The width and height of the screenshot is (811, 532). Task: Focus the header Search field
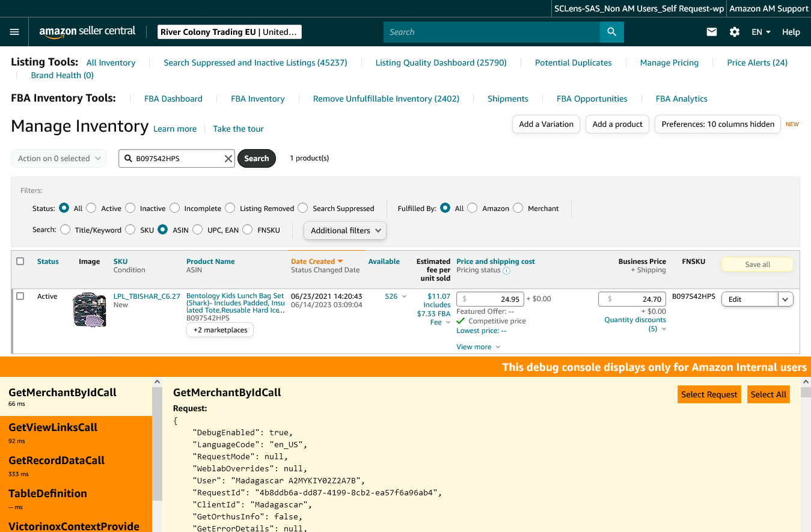pos(492,32)
